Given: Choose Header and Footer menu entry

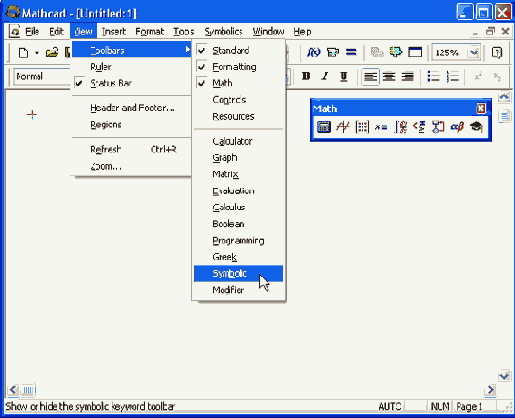Looking at the screenshot, I should [131, 108].
